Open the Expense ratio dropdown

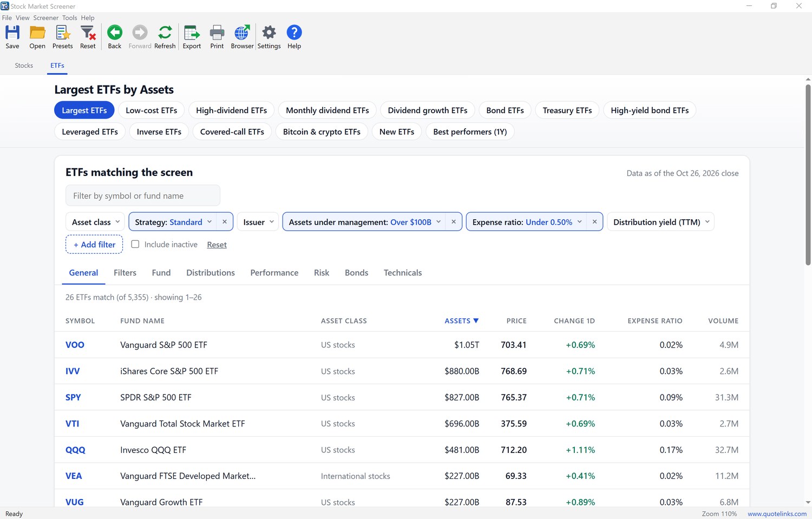pyautogui.click(x=526, y=222)
